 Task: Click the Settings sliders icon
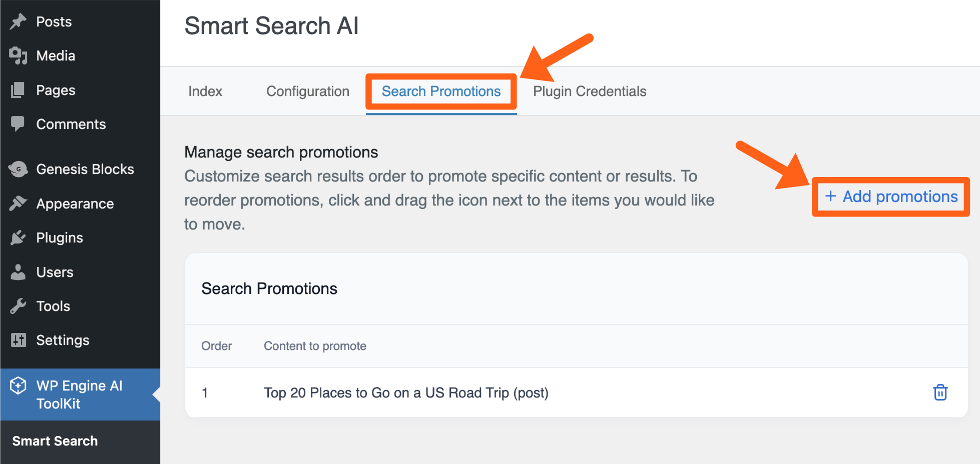click(18, 340)
